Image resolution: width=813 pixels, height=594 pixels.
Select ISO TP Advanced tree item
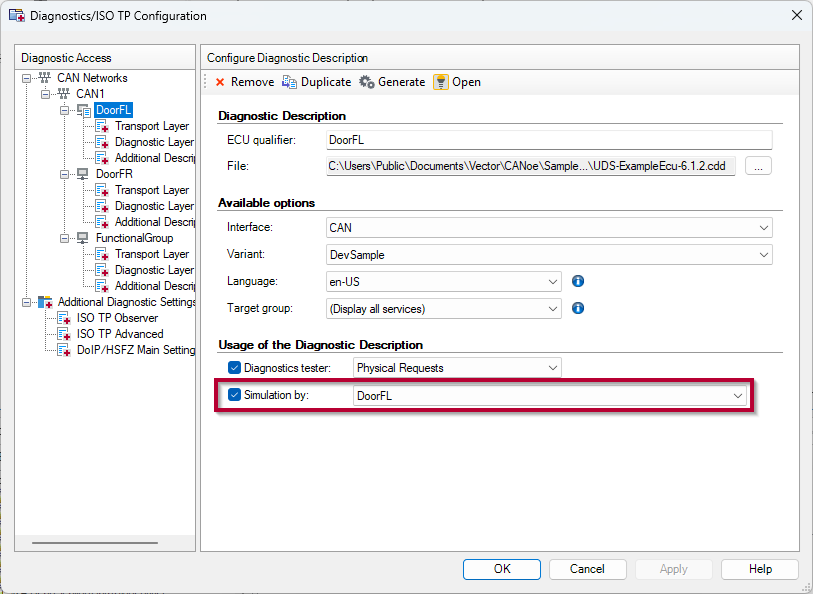[120, 334]
